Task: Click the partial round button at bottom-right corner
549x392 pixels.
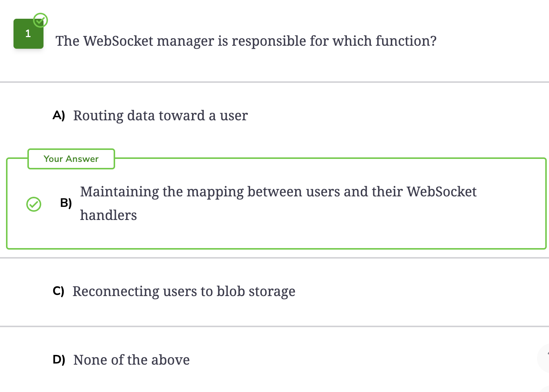Action: (x=544, y=389)
